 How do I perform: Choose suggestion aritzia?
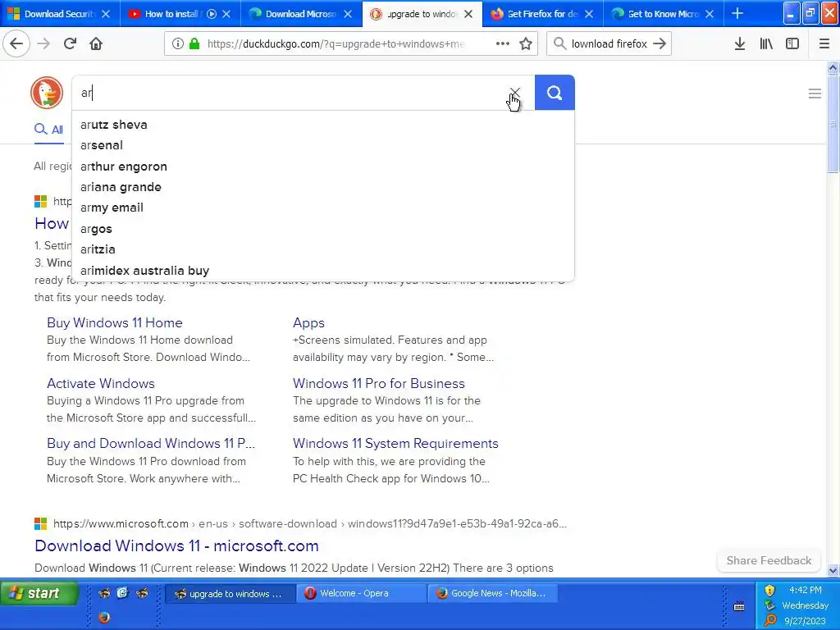click(323, 249)
